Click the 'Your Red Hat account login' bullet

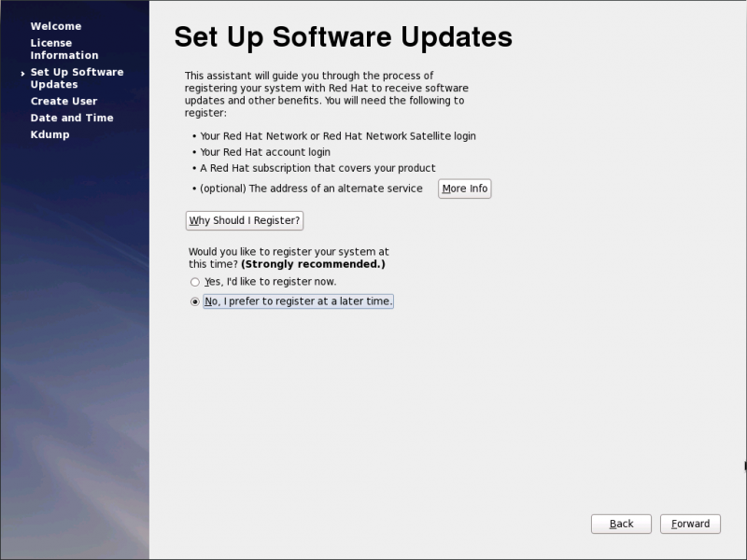(265, 152)
